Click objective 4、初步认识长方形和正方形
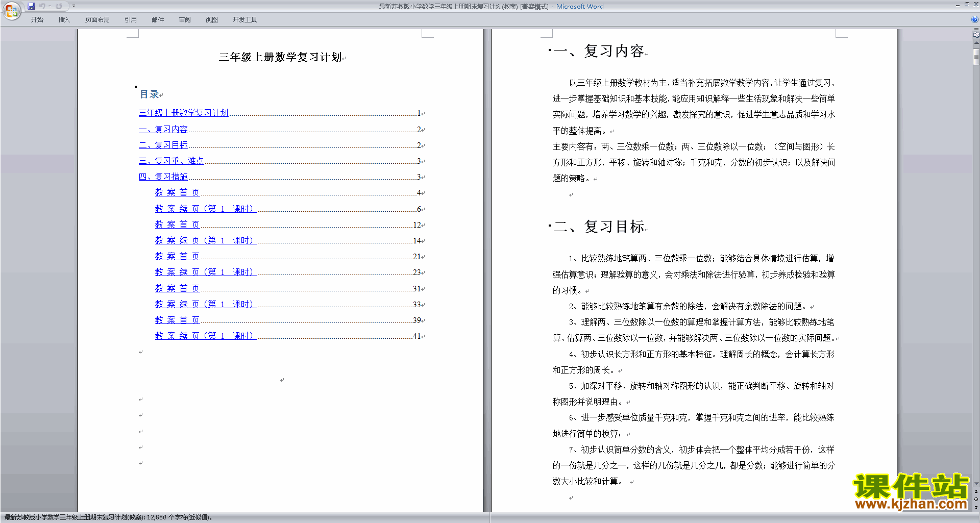The image size is (980, 523). 694,362
